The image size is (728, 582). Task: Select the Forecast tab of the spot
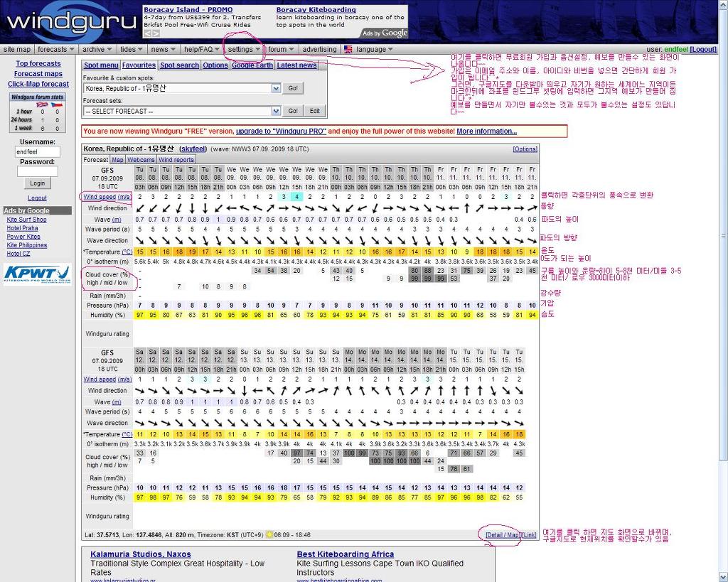(x=96, y=160)
